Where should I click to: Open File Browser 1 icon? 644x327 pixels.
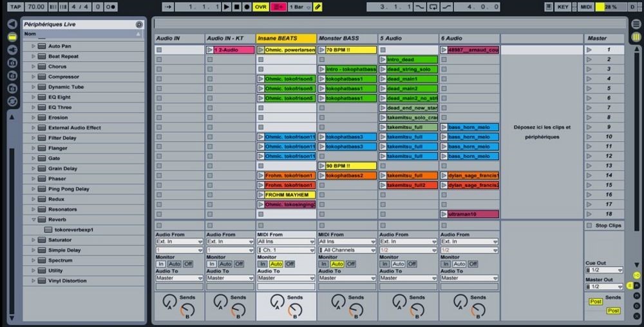(x=12, y=63)
